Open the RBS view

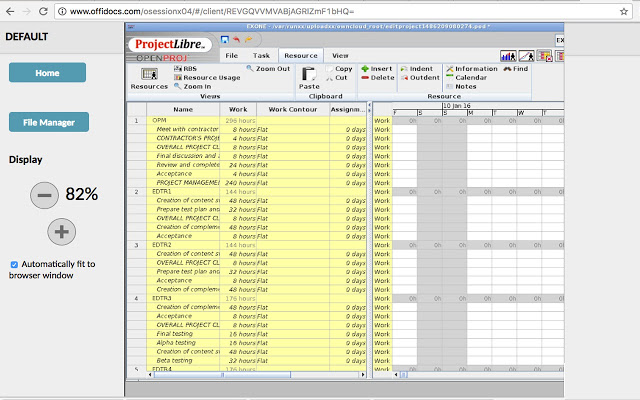point(185,69)
